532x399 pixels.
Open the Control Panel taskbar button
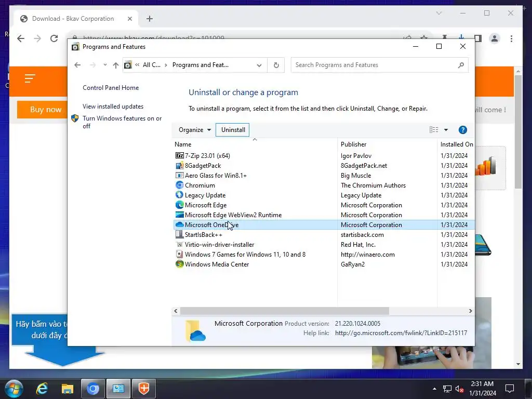[x=118, y=389]
